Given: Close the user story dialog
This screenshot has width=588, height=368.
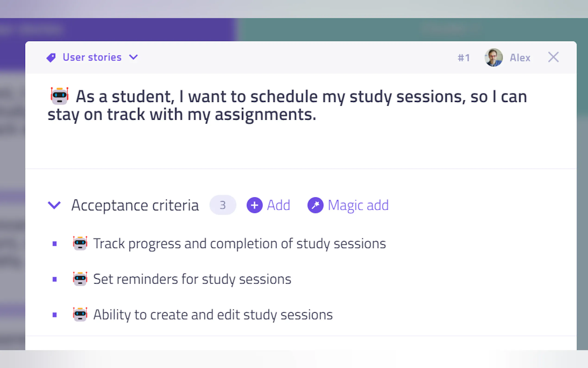Looking at the screenshot, I should [553, 57].
